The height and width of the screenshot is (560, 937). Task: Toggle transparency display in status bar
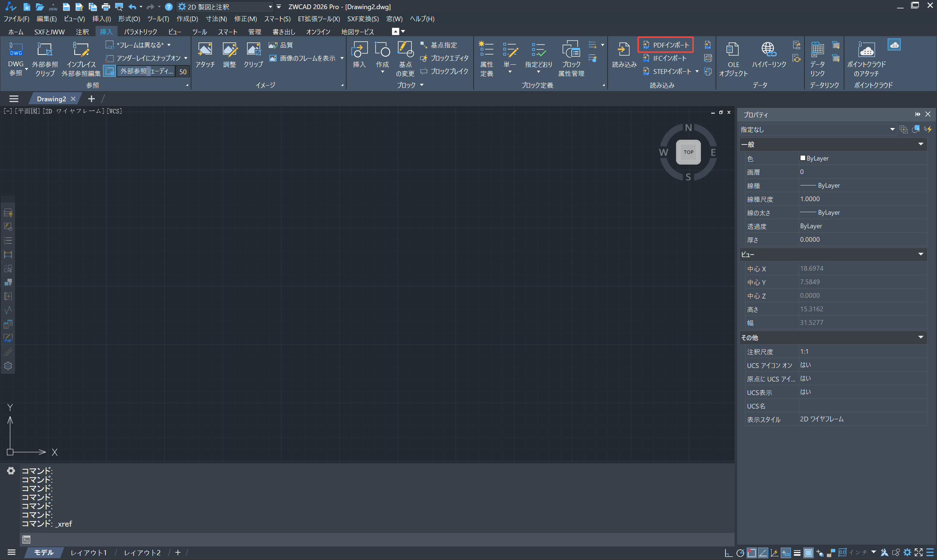pyautogui.click(x=808, y=553)
